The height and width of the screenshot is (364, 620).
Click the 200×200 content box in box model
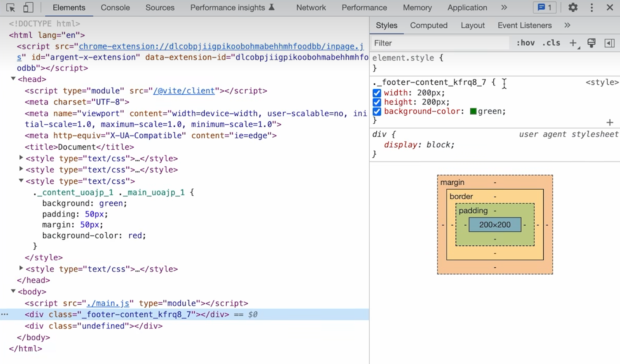coord(495,225)
